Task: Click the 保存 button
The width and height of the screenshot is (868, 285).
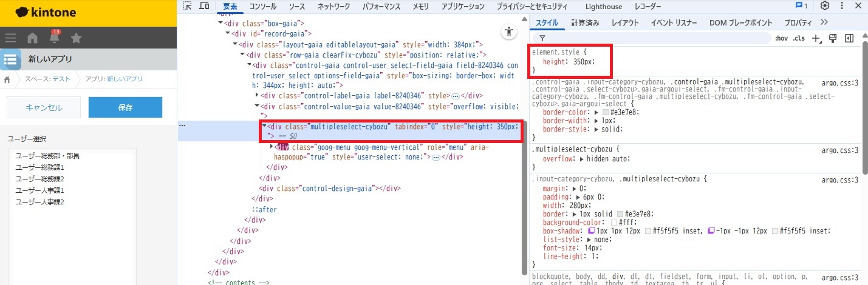Action: click(125, 107)
